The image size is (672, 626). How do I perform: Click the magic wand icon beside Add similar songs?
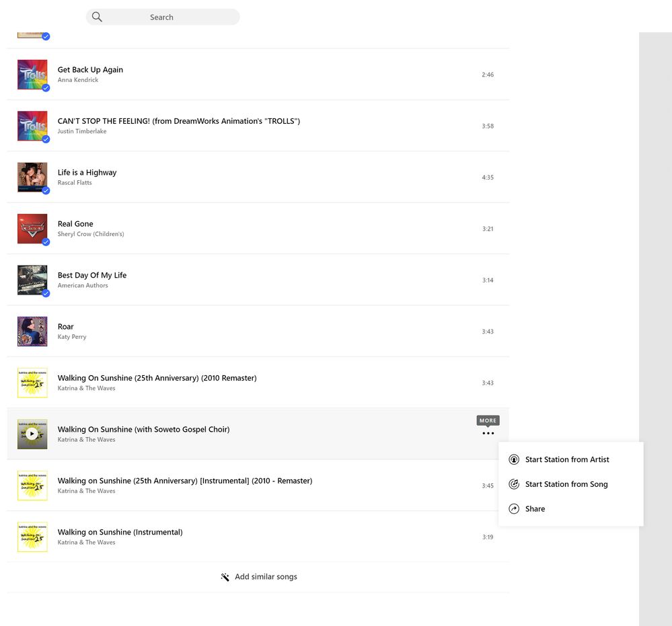tap(225, 577)
